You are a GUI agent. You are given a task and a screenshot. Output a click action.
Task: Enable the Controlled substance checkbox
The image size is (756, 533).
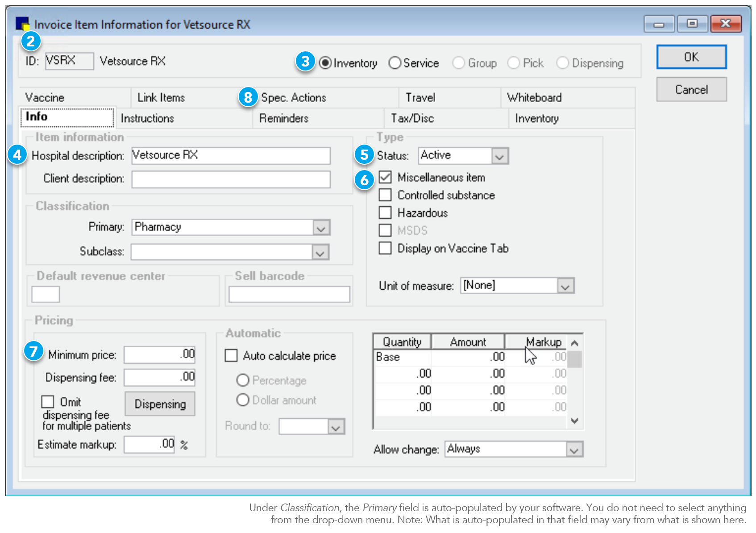point(385,195)
